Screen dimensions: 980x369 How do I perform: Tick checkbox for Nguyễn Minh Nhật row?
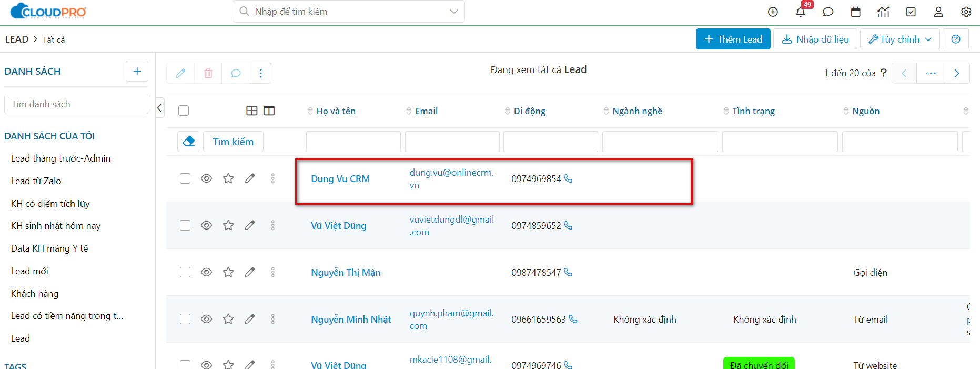pos(185,319)
